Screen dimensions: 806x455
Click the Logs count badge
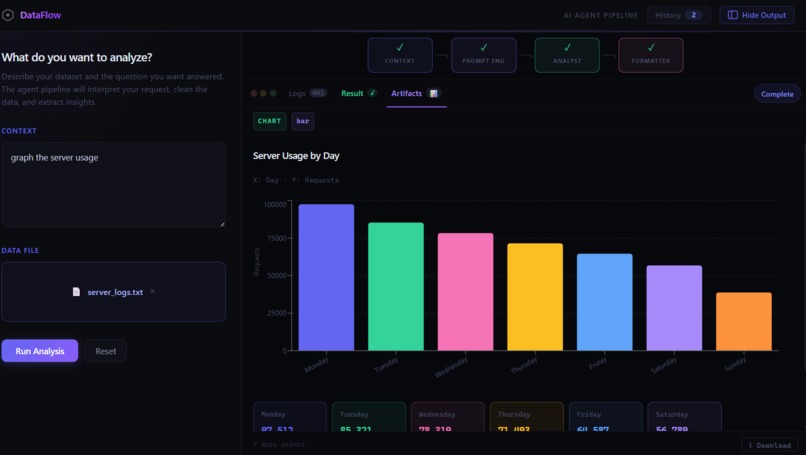point(319,93)
